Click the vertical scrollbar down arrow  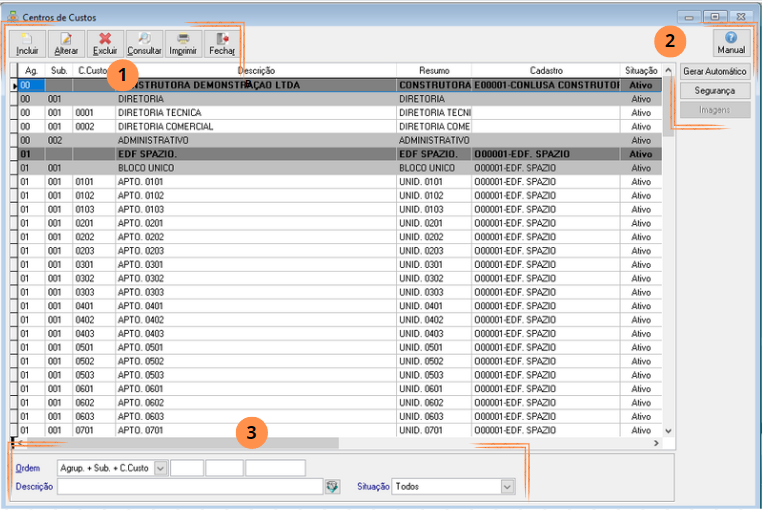(x=668, y=431)
